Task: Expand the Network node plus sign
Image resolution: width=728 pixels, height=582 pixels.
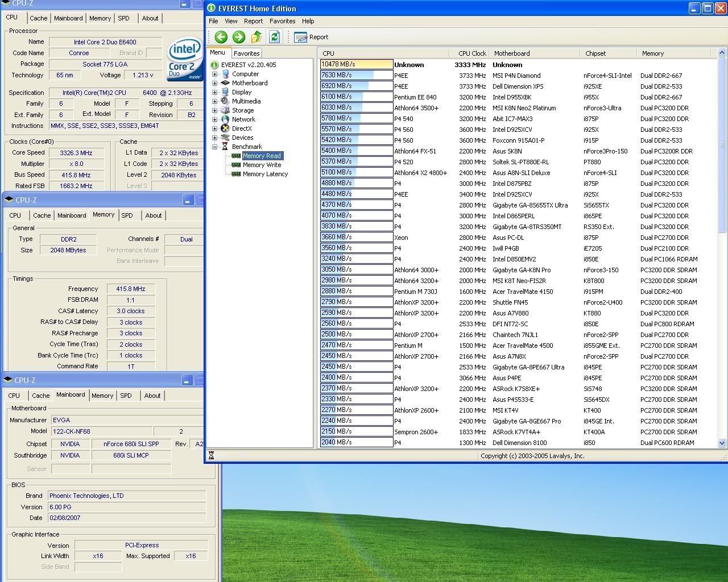Action: (x=215, y=119)
